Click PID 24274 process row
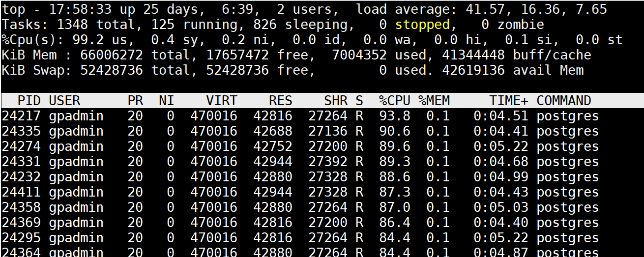The image size is (644, 257). click(322, 147)
